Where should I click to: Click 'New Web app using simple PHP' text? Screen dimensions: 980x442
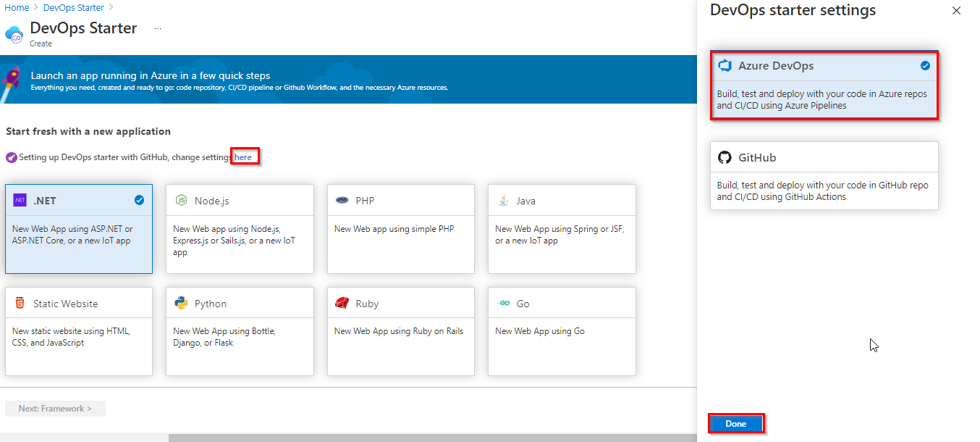coord(394,229)
